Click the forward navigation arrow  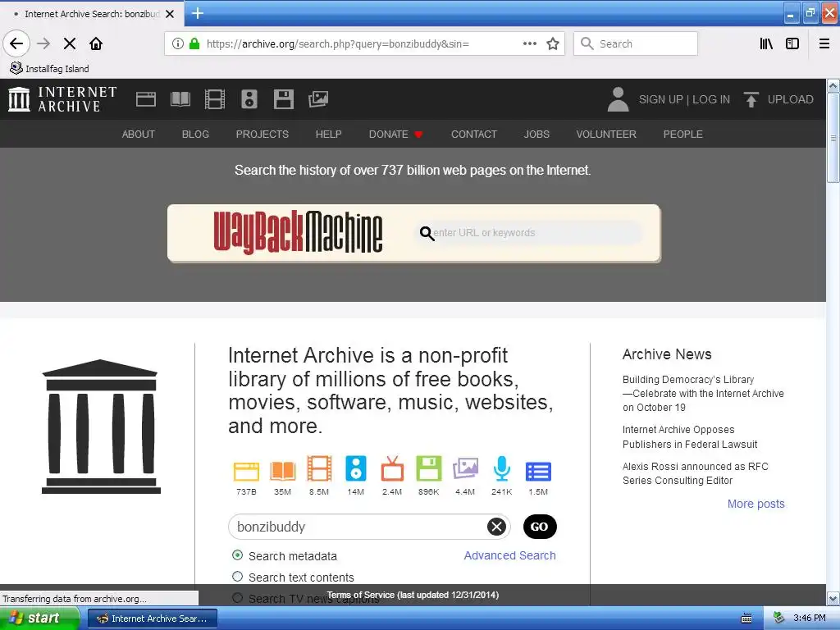pos(43,43)
